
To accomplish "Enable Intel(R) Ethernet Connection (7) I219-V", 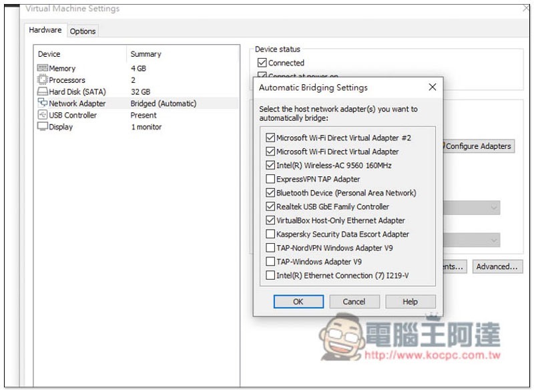I will pos(270,276).
